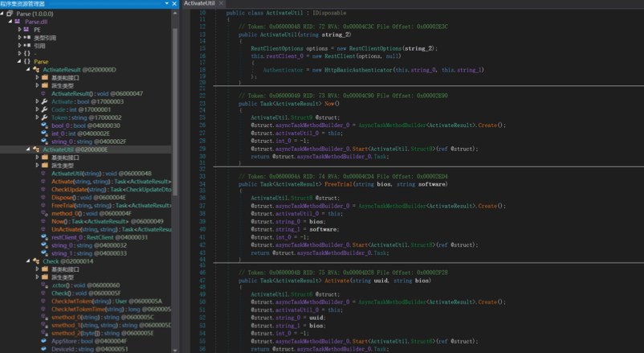Viewport: 644px width, 353px height.
Task: Click the Parse namespace braces icon
Action: (27, 61)
